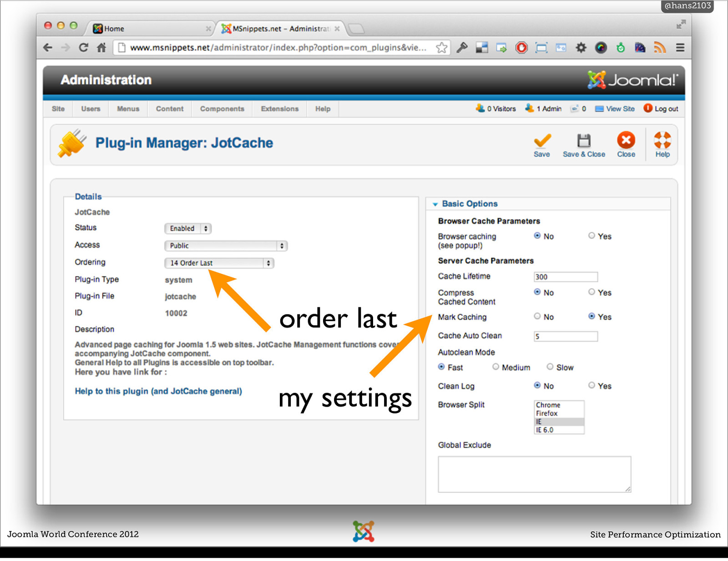
Task: Click the View Site link
Action: pos(615,109)
